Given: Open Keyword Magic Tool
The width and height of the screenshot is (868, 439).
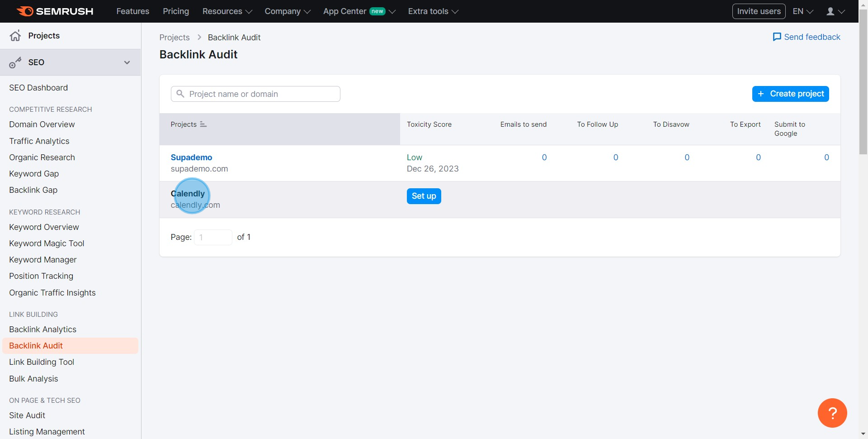Looking at the screenshot, I should pyautogui.click(x=47, y=243).
